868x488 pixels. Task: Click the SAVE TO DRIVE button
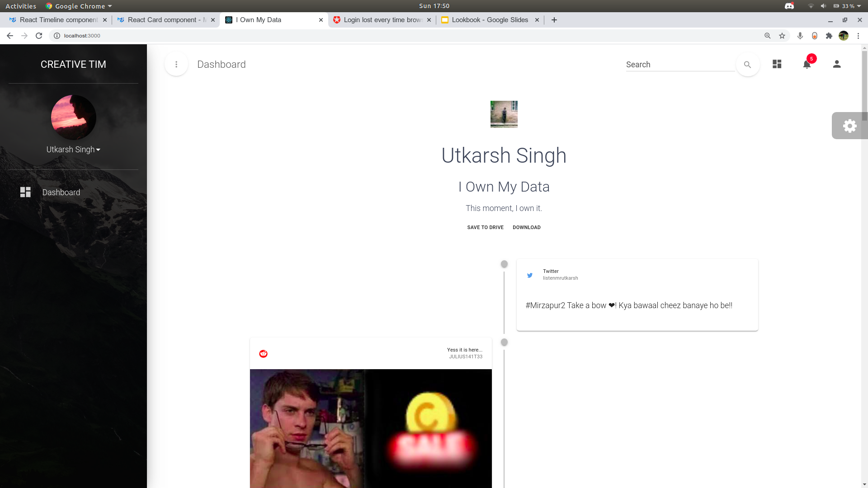click(485, 227)
